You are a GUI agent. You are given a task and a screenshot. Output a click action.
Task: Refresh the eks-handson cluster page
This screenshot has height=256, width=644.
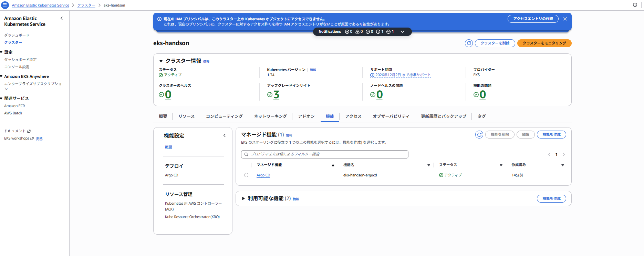click(469, 43)
